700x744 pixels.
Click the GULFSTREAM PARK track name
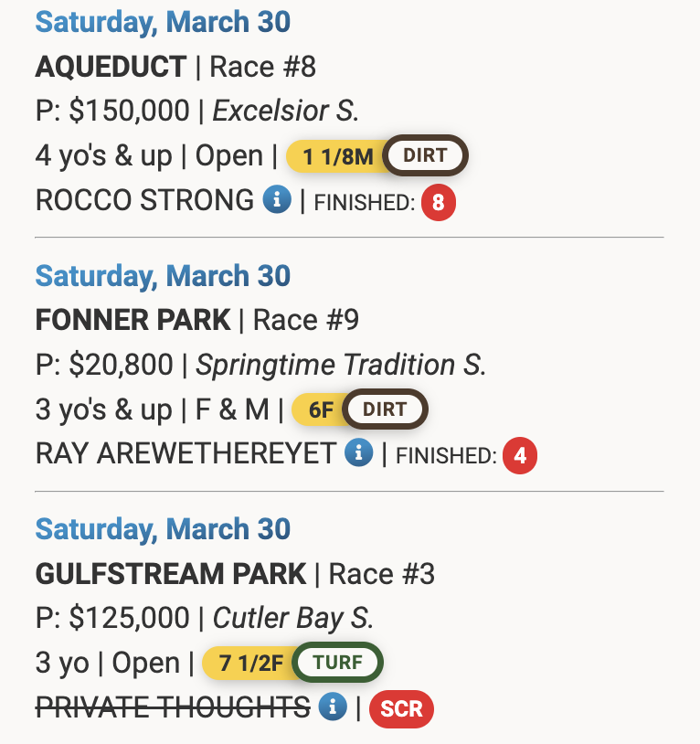171,574
